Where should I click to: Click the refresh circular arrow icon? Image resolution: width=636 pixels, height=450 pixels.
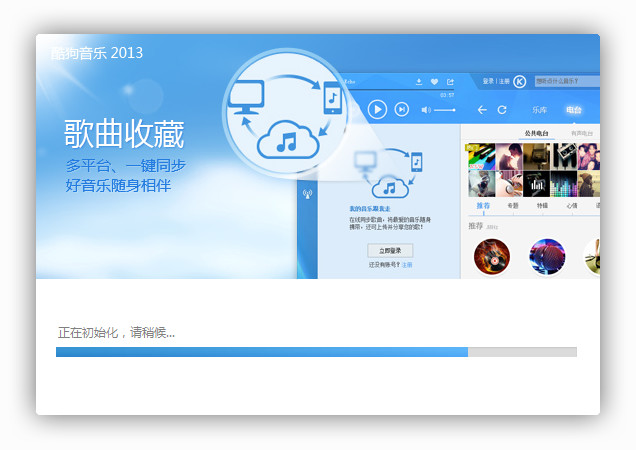click(502, 110)
